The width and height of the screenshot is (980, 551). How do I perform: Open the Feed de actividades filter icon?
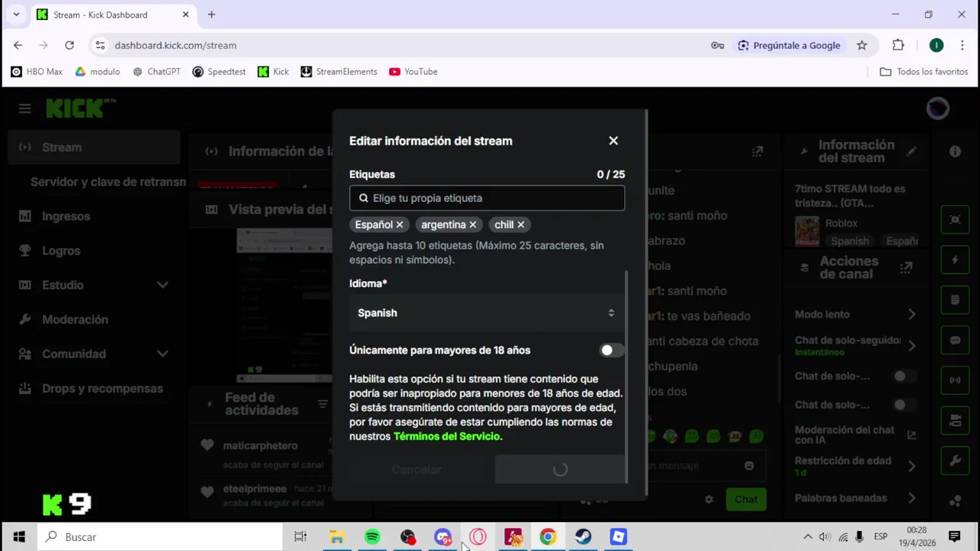click(322, 404)
